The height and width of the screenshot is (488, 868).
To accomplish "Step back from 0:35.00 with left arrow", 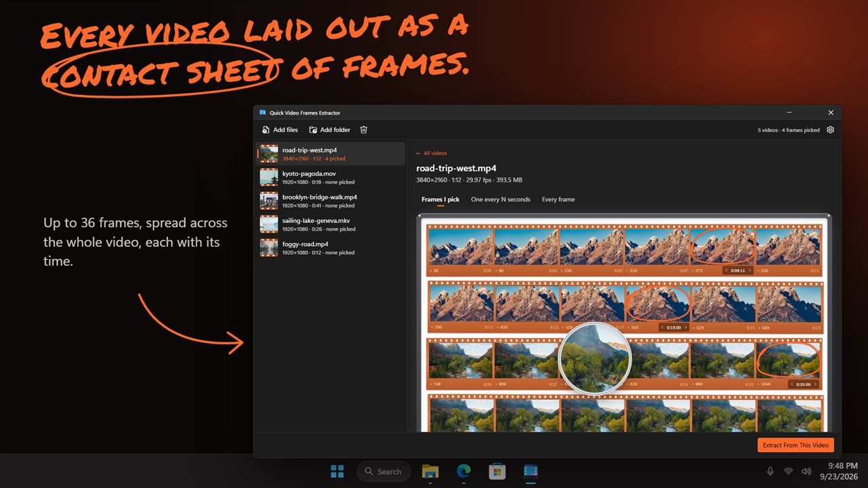I will coord(792,384).
